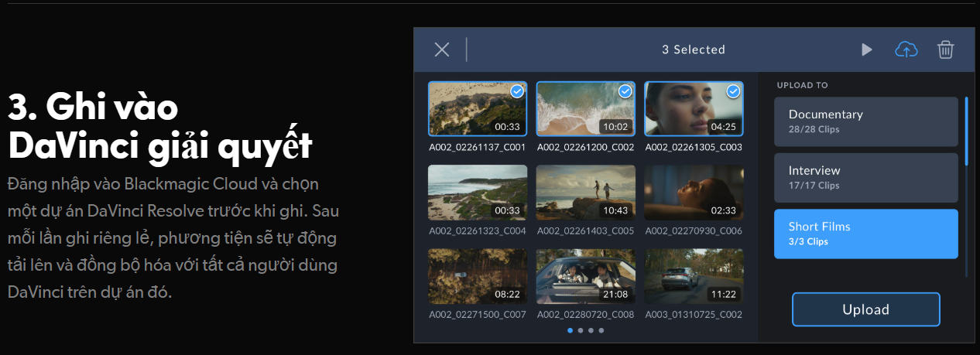Click the '17/17 Clips' count text
Viewport: 980px width, 355px height.
point(814,186)
